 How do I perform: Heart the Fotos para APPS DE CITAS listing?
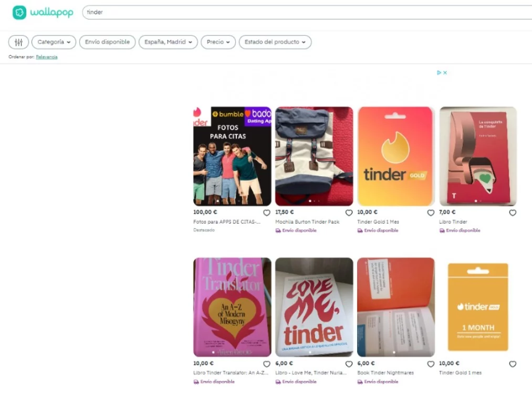tap(266, 213)
